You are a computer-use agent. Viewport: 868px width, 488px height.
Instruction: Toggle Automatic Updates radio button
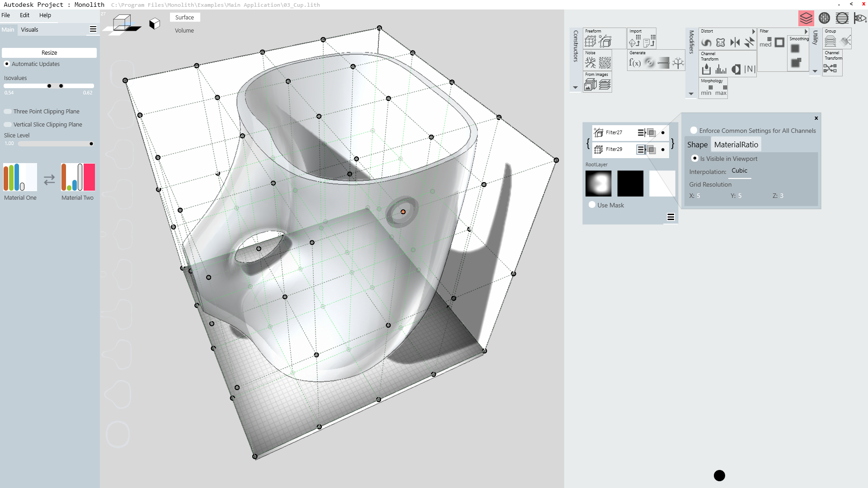7,64
